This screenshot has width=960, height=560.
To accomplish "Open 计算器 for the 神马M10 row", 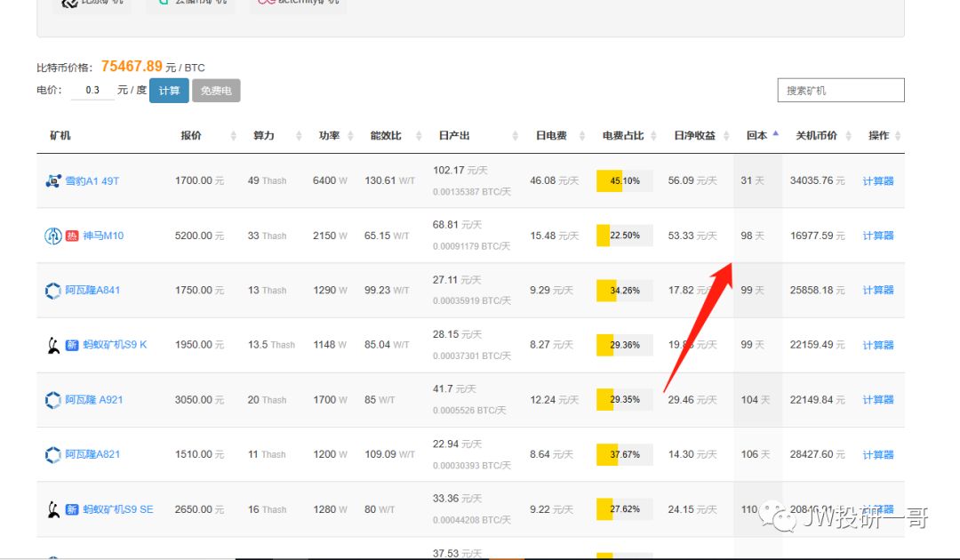I will click(878, 236).
